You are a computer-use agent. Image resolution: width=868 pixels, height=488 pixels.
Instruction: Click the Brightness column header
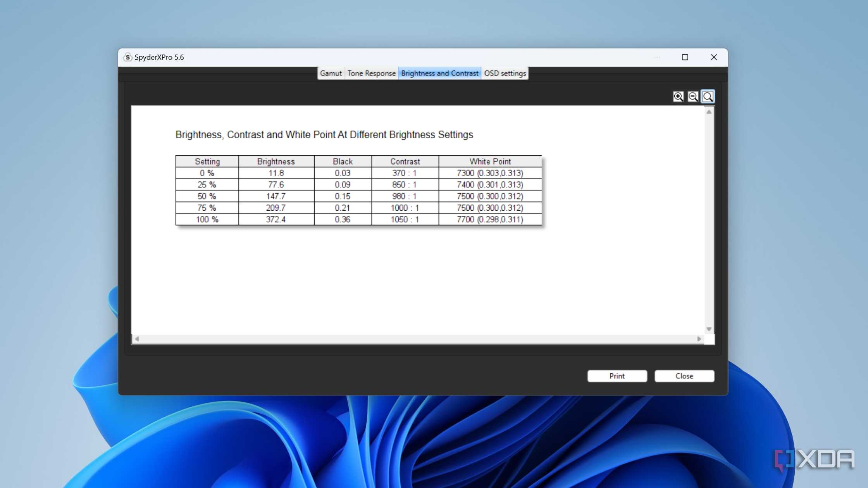click(276, 162)
